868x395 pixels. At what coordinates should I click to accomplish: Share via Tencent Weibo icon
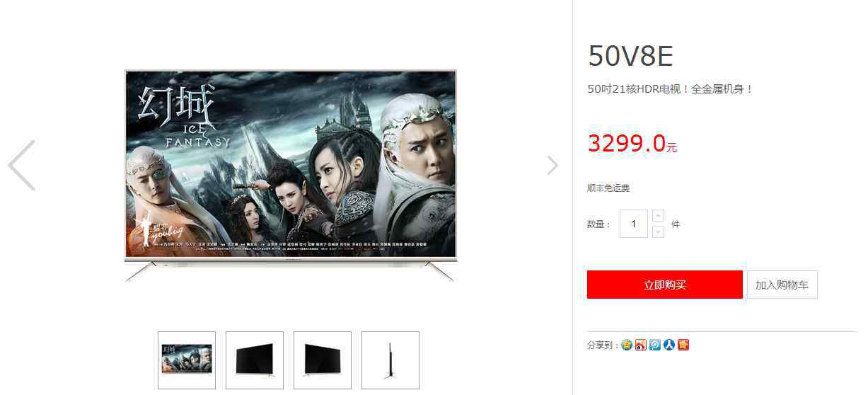pos(655,345)
